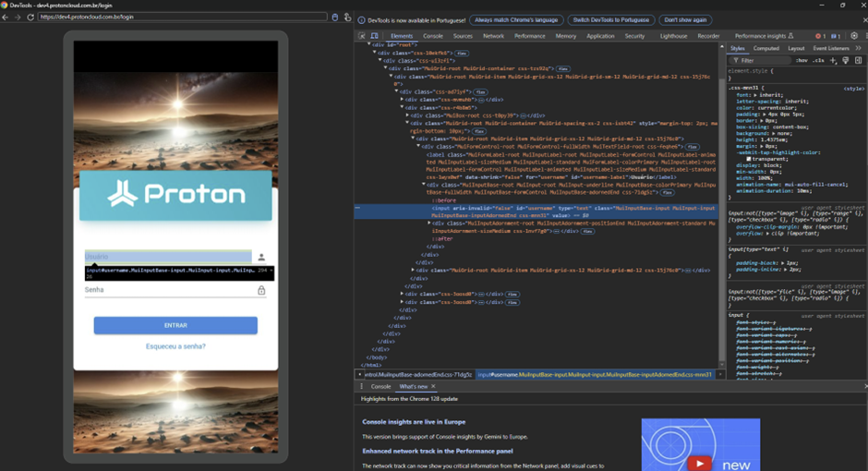Click Always match Chrome's language button
The image size is (868, 471).
[x=516, y=20]
